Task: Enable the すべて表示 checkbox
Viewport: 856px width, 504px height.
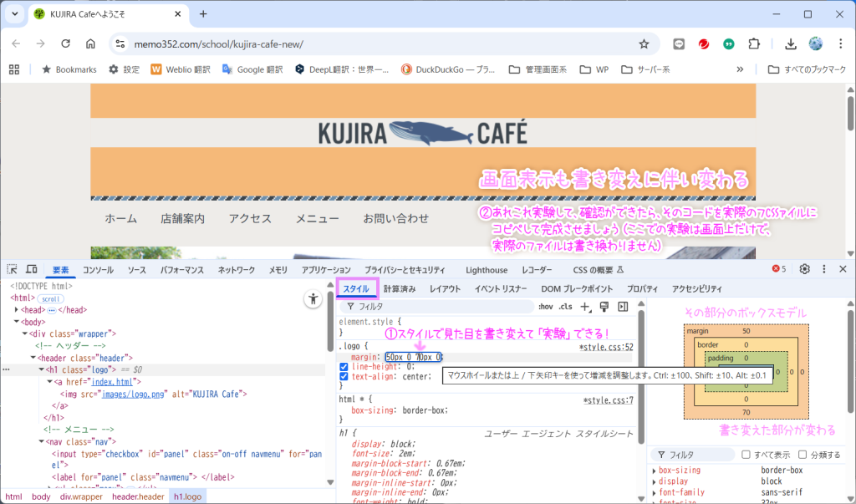Action: point(746,455)
